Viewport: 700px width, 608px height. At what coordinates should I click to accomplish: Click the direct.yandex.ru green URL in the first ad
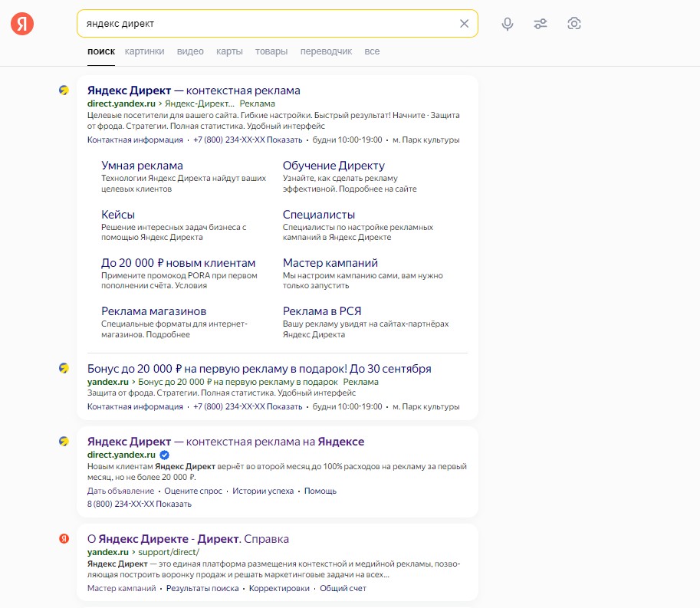[121, 104]
